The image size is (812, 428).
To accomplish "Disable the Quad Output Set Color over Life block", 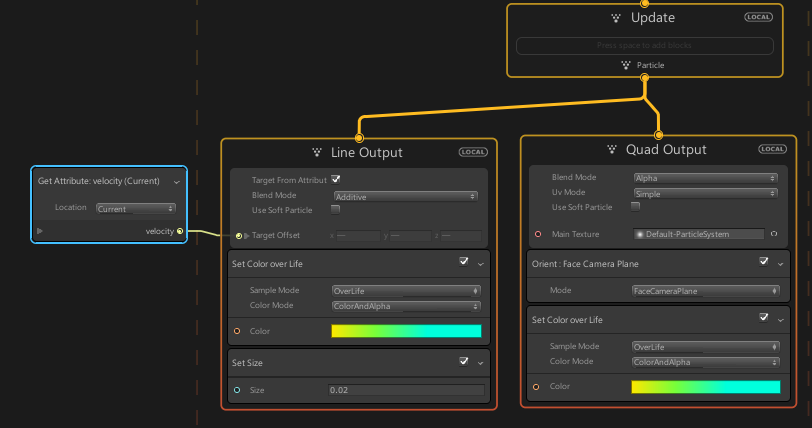I will point(763,317).
